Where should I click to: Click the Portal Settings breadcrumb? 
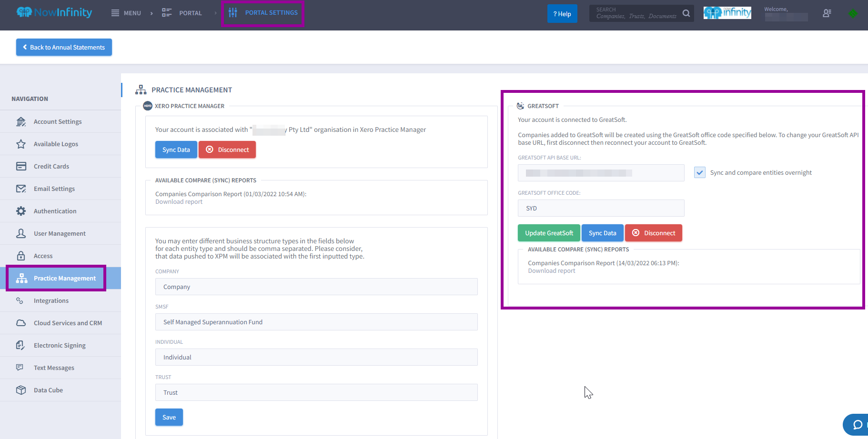263,13
